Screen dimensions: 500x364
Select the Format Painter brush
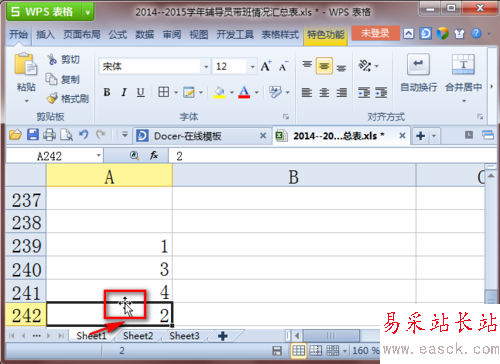tap(52, 98)
